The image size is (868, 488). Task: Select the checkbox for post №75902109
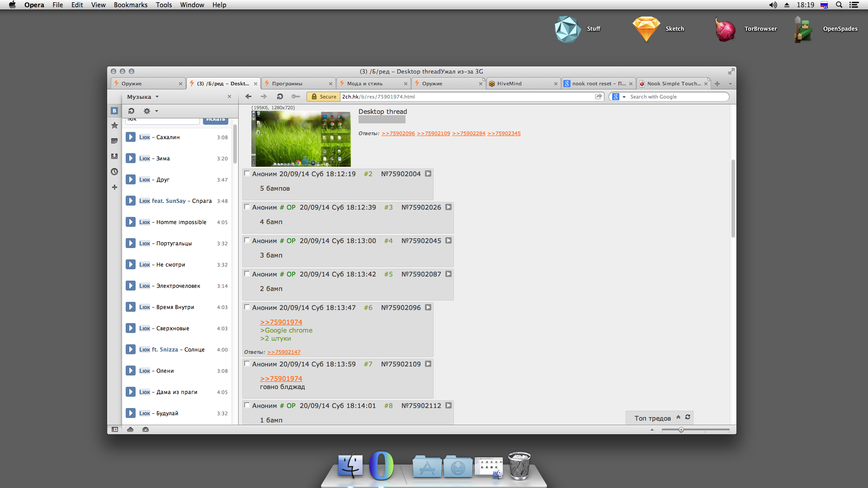(247, 364)
